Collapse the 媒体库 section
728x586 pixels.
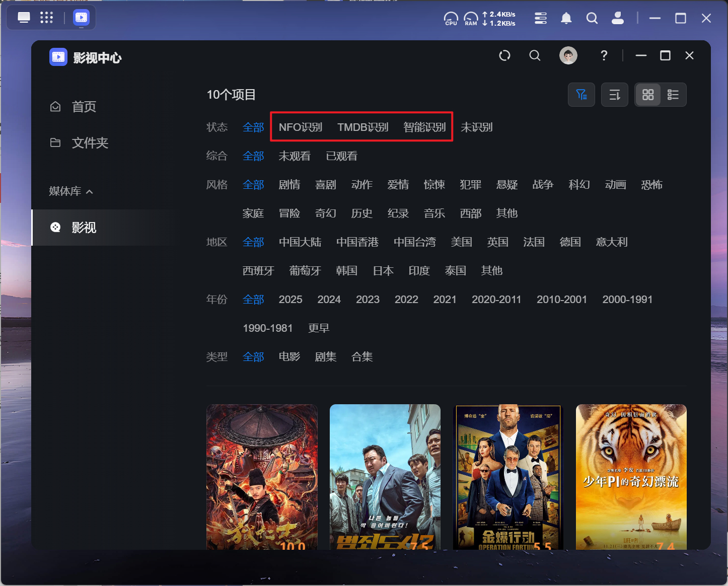coord(71,191)
